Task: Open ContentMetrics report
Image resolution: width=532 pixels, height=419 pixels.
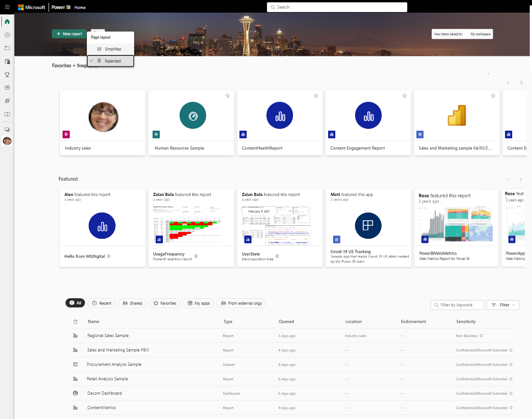Action: coord(101,407)
